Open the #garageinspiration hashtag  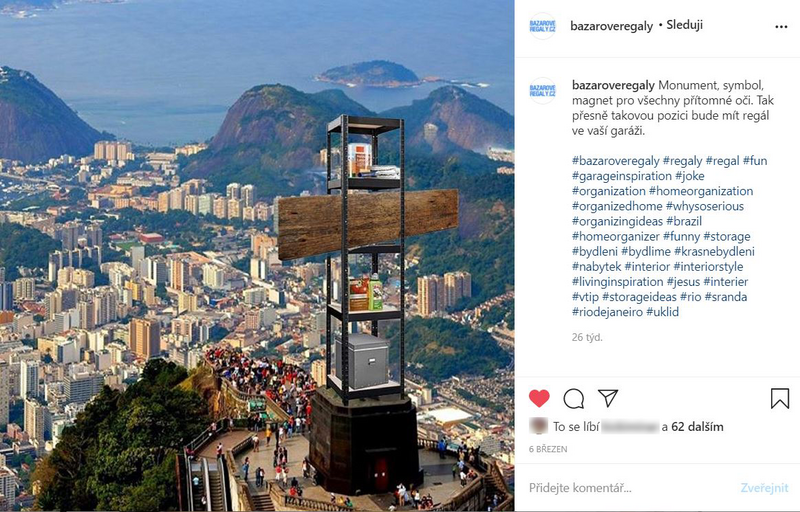pyautogui.click(x=622, y=176)
